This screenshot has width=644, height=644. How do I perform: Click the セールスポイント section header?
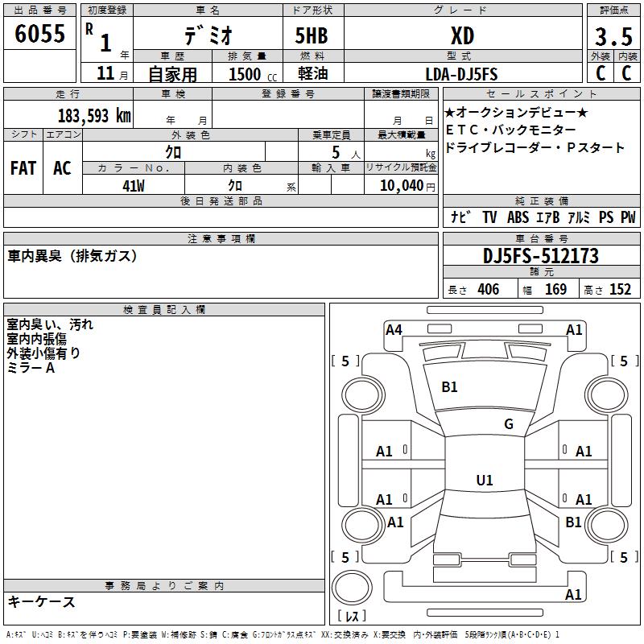pyautogui.click(x=541, y=93)
